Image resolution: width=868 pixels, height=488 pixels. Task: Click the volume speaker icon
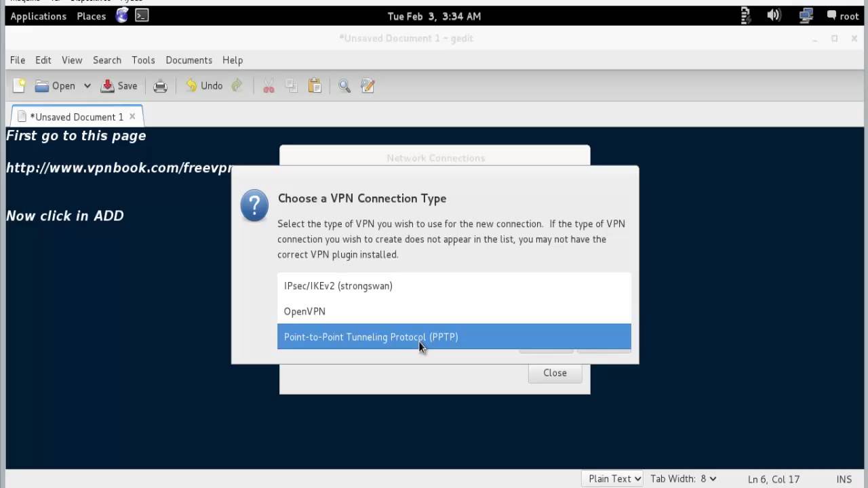click(774, 16)
